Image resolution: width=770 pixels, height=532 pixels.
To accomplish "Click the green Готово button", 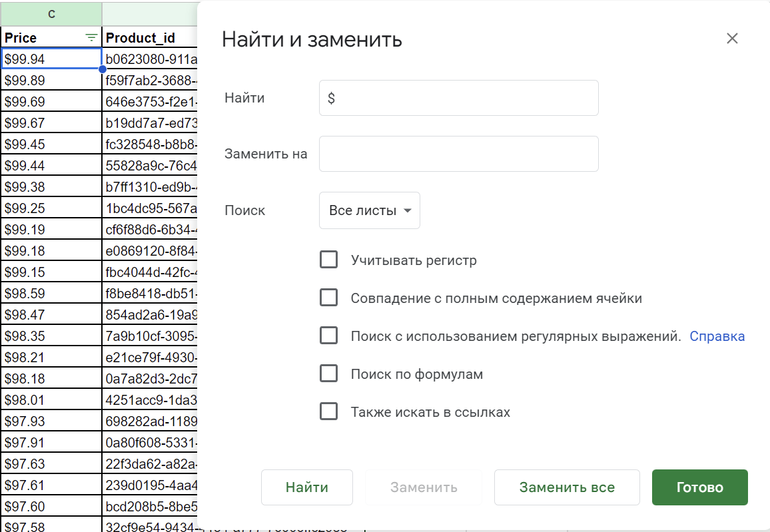I will click(x=699, y=487).
